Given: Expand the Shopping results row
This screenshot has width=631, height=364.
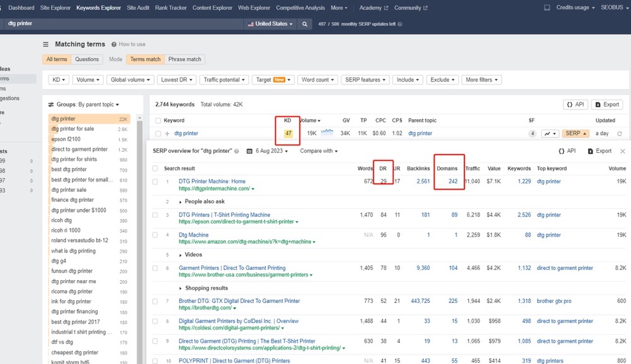Looking at the screenshot, I should tap(203, 288).
